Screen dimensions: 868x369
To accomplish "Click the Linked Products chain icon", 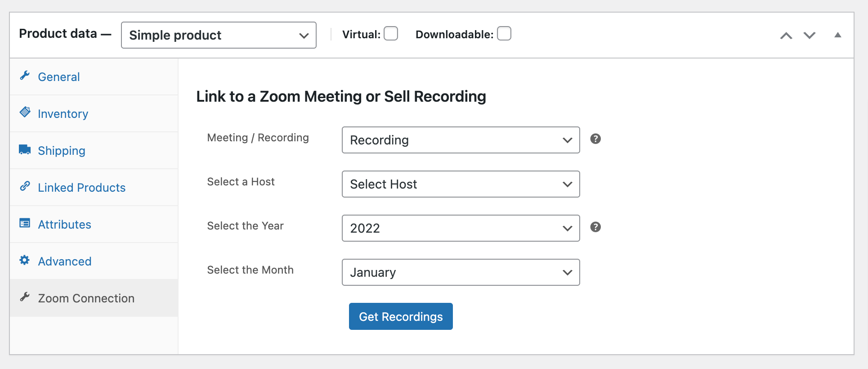I will 25,186.
